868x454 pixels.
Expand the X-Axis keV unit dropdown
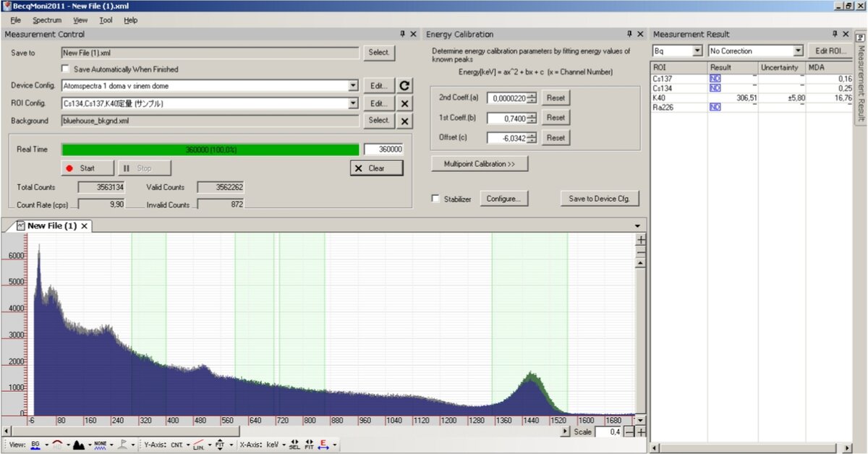[284, 445]
